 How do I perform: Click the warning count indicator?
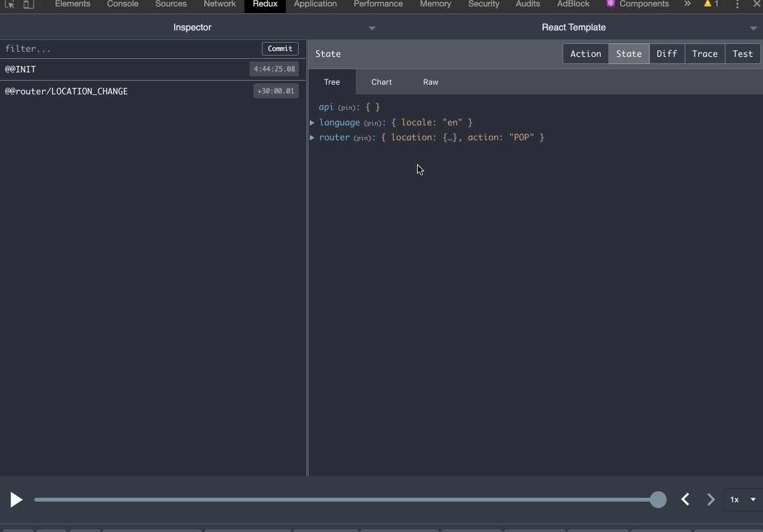(711, 4)
